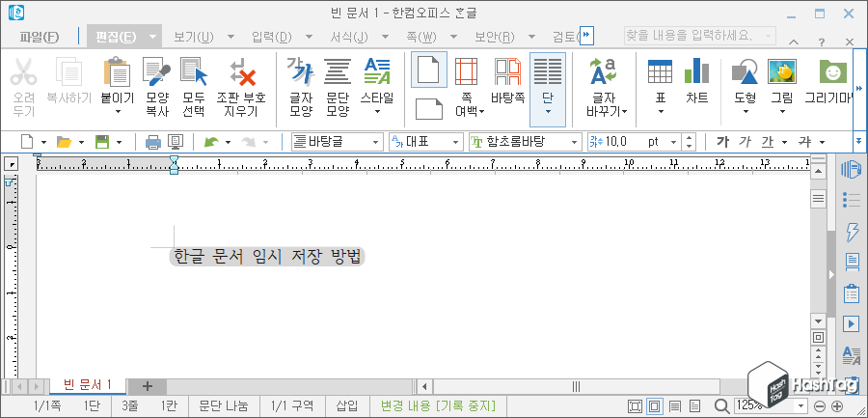Viewport: 868px width, 418px height.
Task: Click the Save diskette icon
Action: point(102,143)
